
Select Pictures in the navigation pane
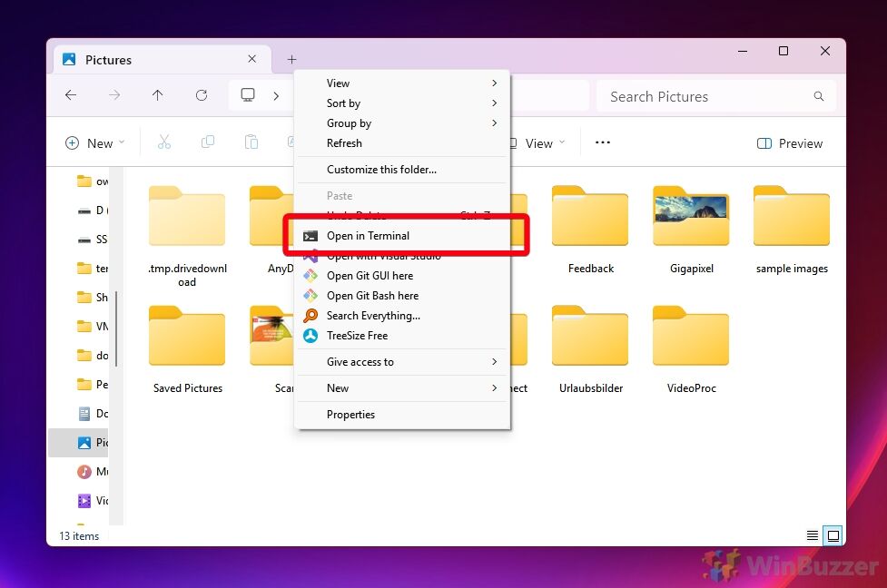79,443
